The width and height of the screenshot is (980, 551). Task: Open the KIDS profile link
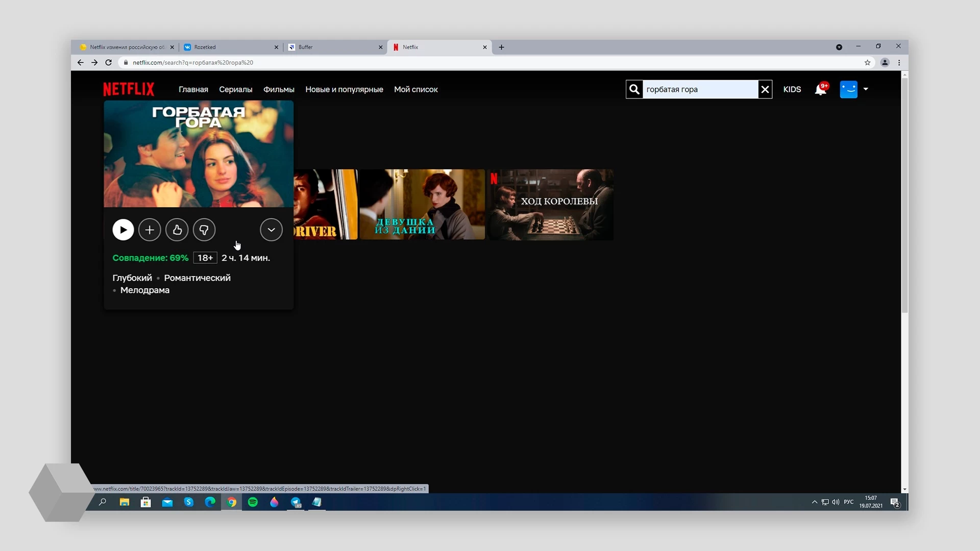(792, 89)
